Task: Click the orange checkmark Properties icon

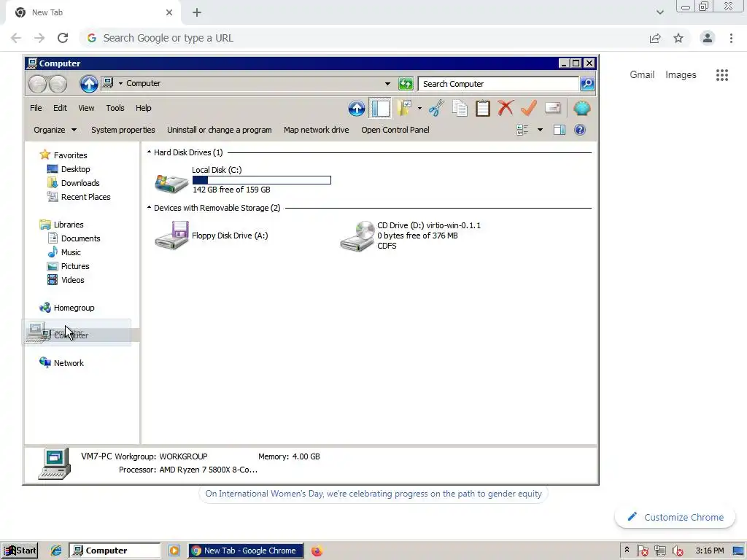Action: pos(529,108)
